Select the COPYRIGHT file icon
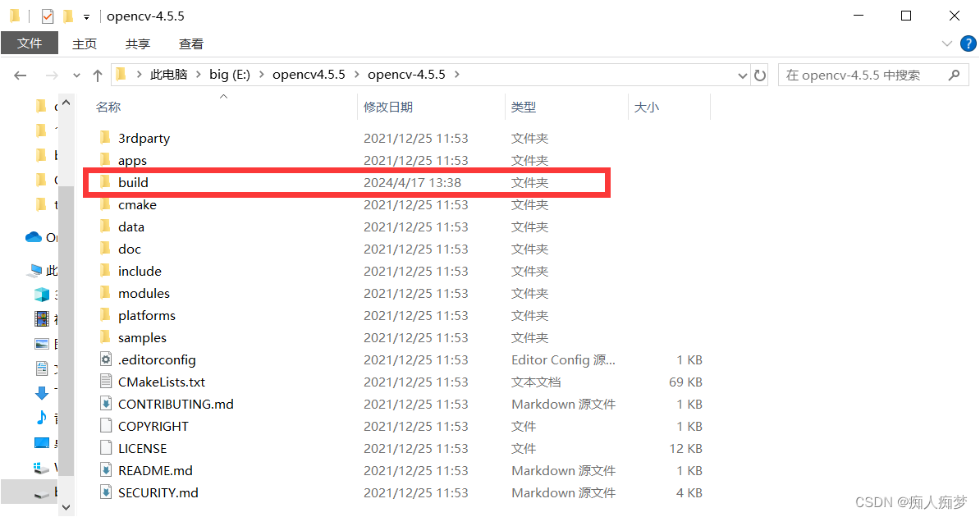Image resolution: width=980 pixels, height=517 pixels. coord(106,426)
